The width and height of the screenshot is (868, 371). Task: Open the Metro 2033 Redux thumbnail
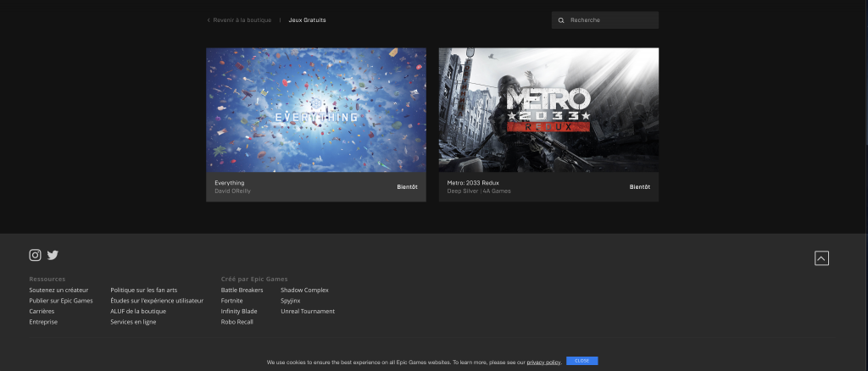point(548,110)
